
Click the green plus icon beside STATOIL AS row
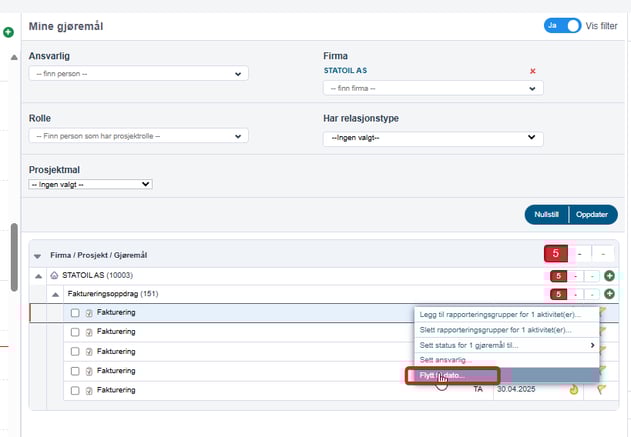click(609, 275)
